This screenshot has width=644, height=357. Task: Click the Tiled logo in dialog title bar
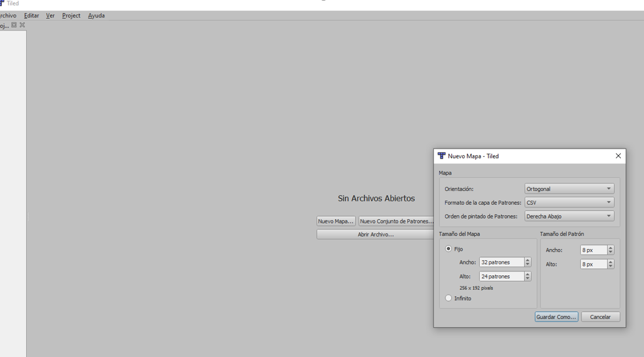[x=441, y=156]
